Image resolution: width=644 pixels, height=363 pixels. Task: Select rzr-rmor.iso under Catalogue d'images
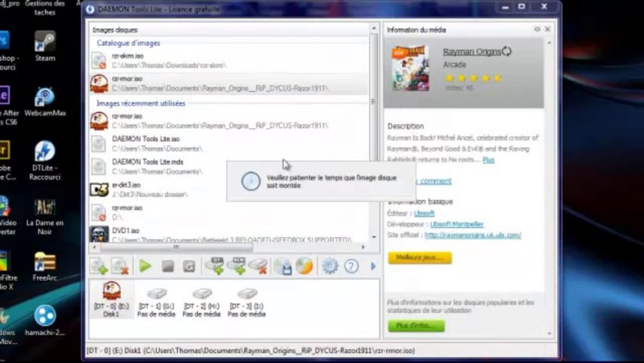pyautogui.click(x=229, y=84)
